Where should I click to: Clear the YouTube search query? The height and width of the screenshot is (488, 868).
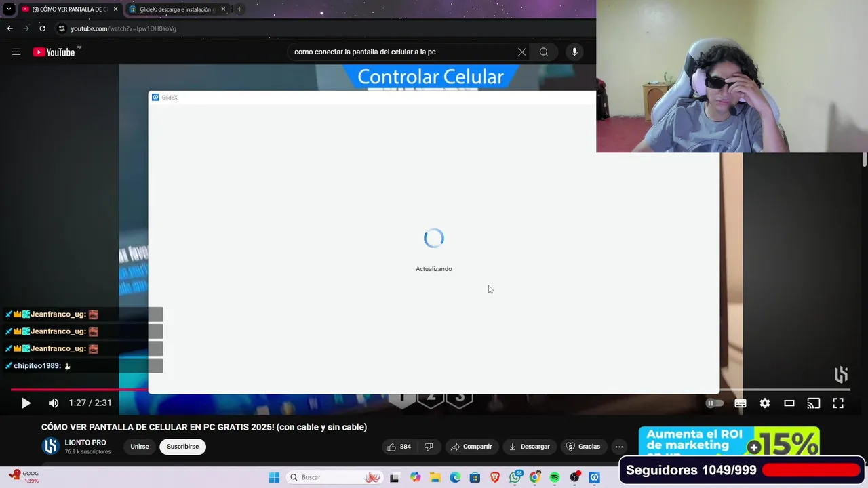(522, 52)
